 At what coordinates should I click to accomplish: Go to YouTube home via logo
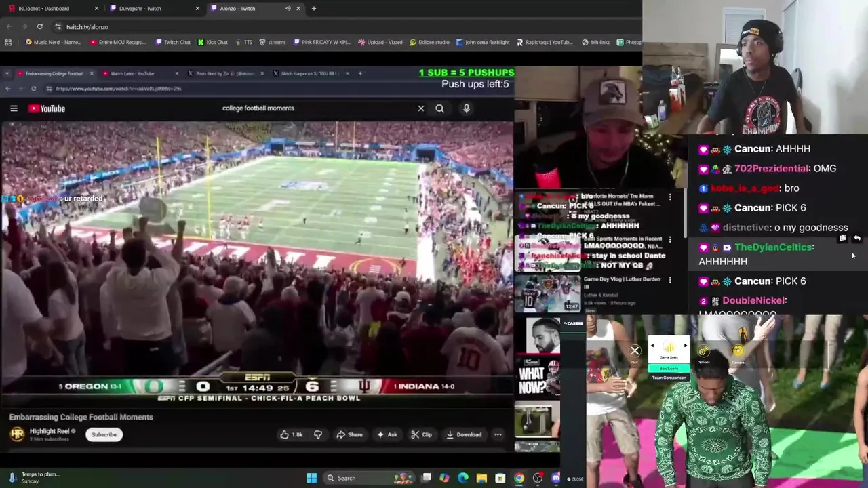point(47,108)
